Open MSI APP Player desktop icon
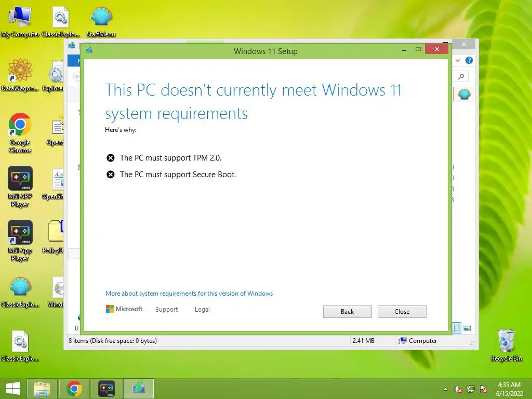Viewport: 532px width, 399px height. (x=20, y=187)
